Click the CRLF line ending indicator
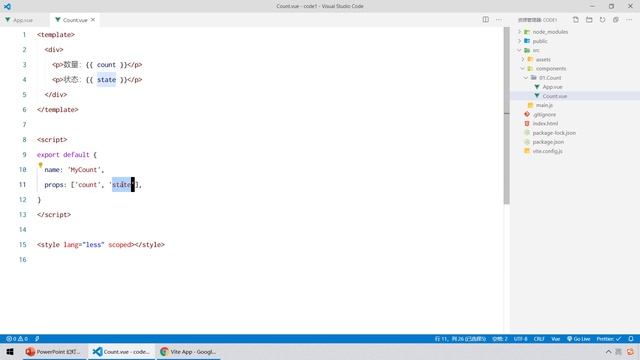The height and width of the screenshot is (360, 640). 539,339
